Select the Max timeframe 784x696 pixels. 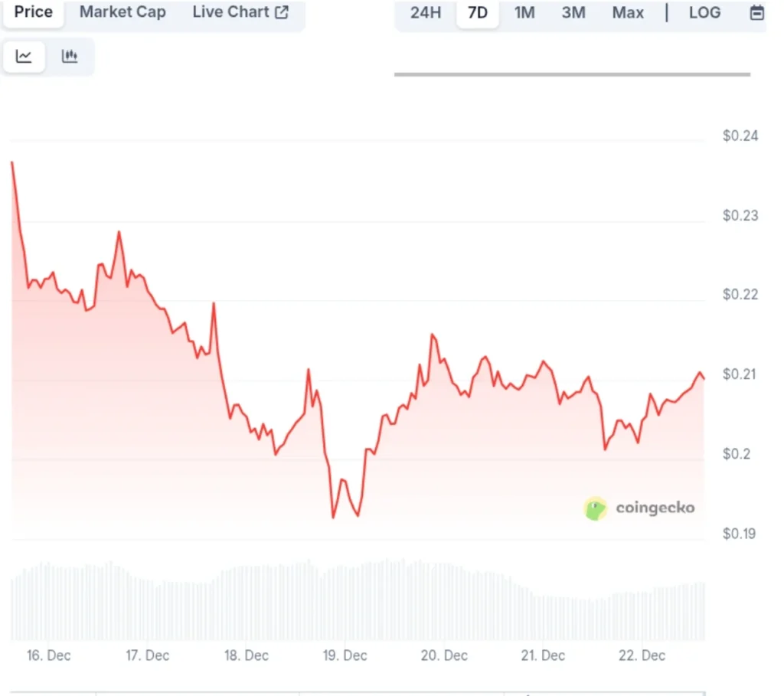(628, 12)
